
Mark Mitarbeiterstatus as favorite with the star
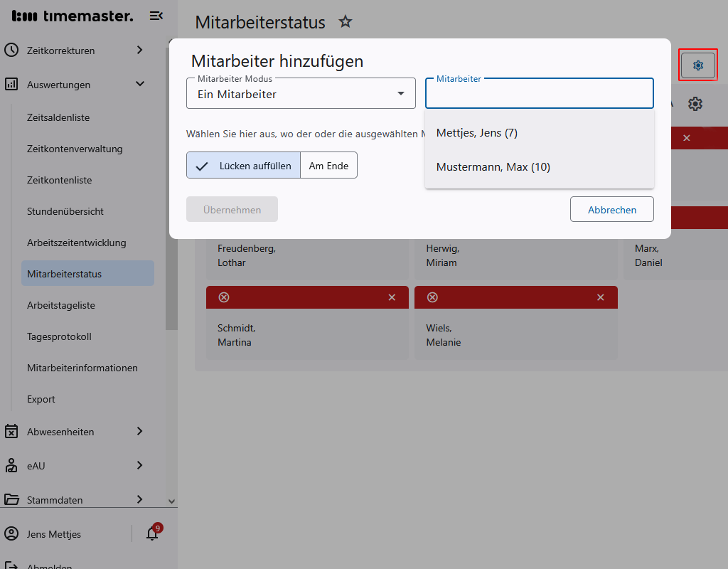coord(346,22)
